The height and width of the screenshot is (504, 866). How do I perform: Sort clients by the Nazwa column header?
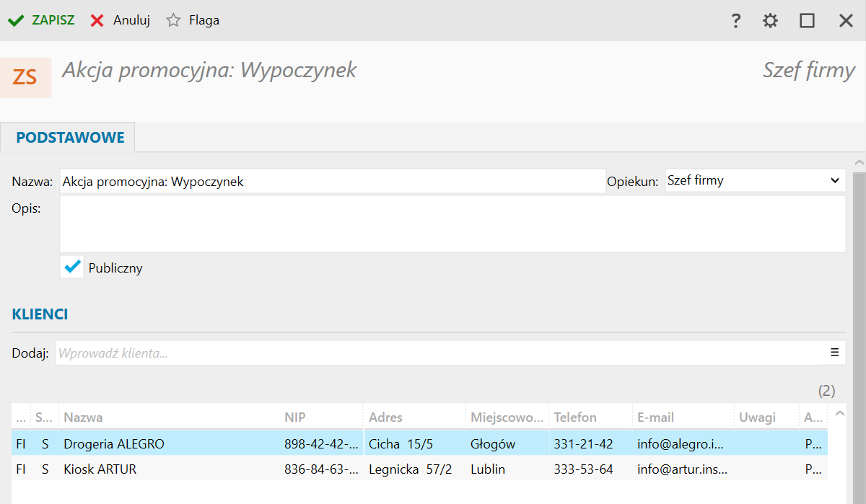pos(83,417)
